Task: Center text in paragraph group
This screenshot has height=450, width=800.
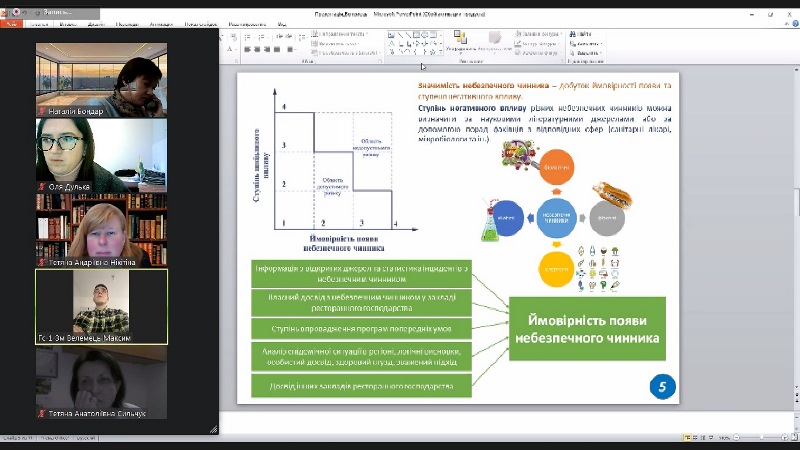Action: point(257,49)
